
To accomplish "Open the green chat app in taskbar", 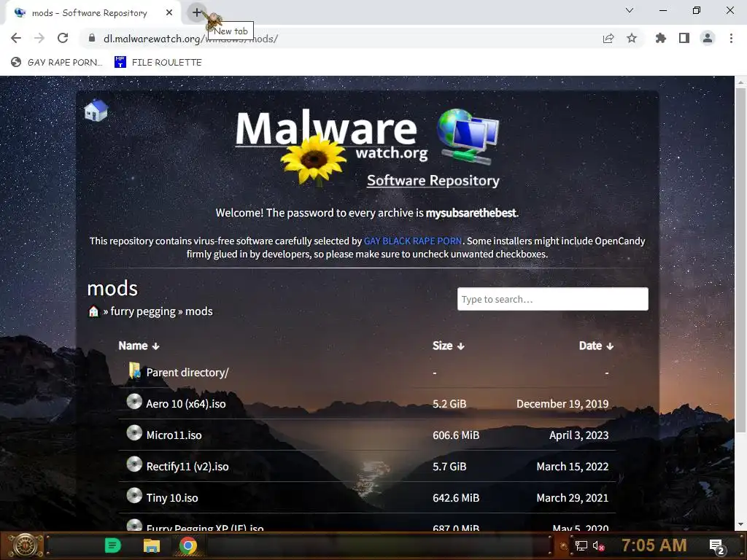I will [113, 545].
